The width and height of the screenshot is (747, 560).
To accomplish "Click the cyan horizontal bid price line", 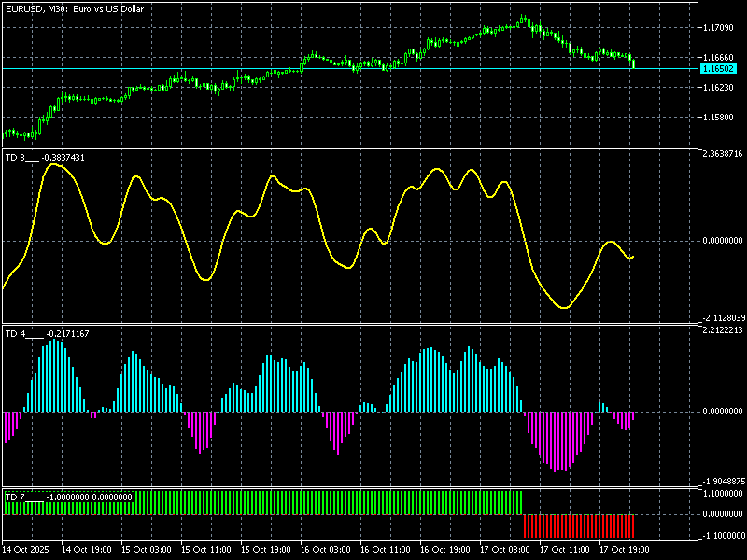I will pyautogui.click(x=350, y=69).
